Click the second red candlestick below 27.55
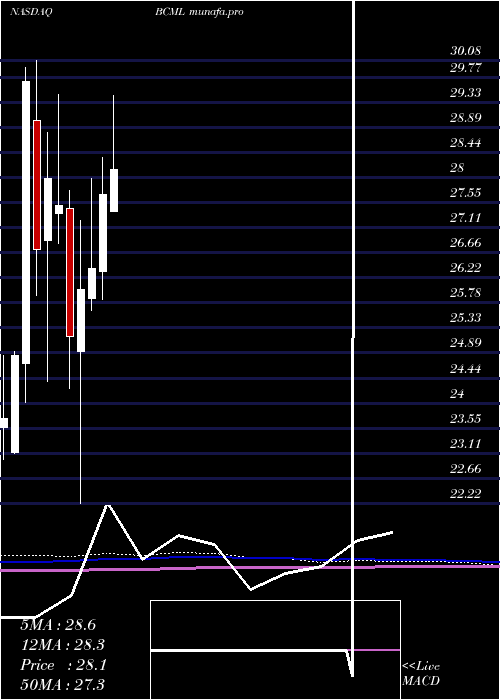This screenshot has width=500, height=700. pyautogui.click(x=70, y=272)
